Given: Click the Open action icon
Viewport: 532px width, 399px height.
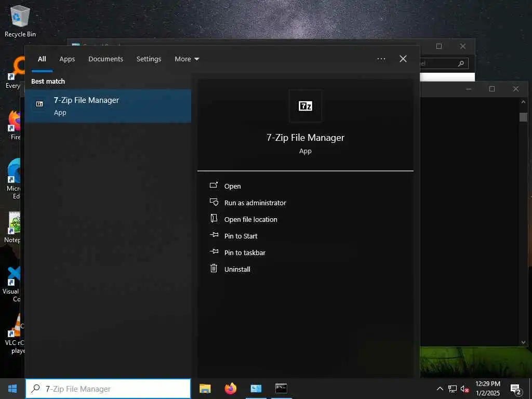Looking at the screenshot, I should click(214, 185).
